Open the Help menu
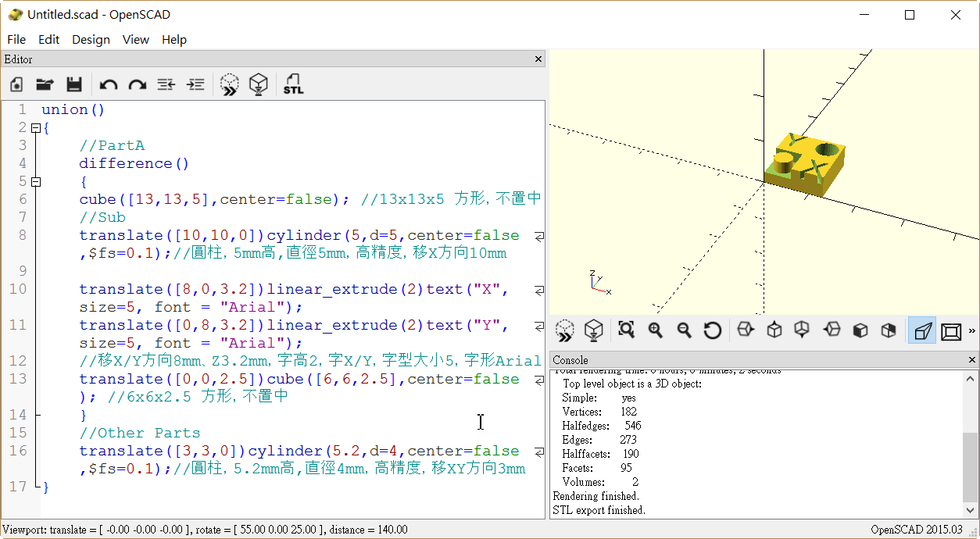The height and width of the screenshot is (539, 980). pos(174,39)
